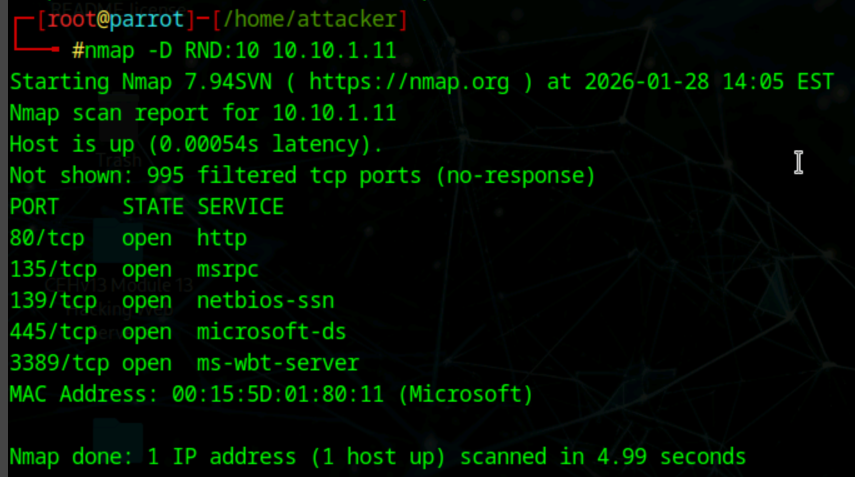Click the parrot hostname in the prompt
Image resolution: width=855 pixels, height=477 pixels.
147,19
